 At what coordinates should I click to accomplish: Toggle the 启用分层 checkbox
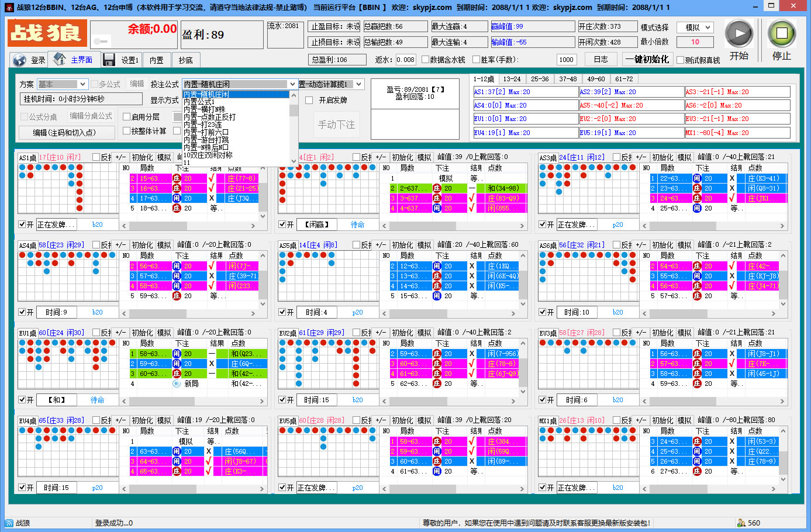coord(126,117)
